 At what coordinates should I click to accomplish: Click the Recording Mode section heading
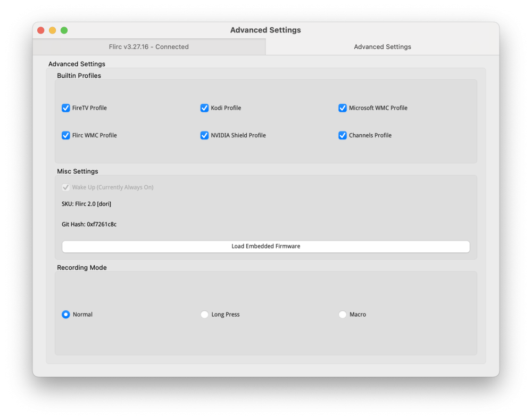point(82,268)
